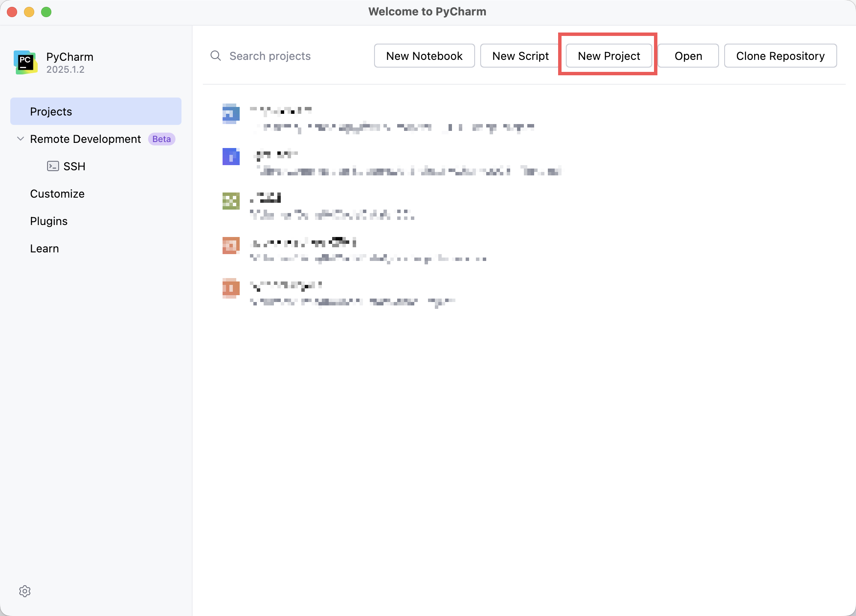
Task: Click the Clone Repository button
Action: (780, 56)
